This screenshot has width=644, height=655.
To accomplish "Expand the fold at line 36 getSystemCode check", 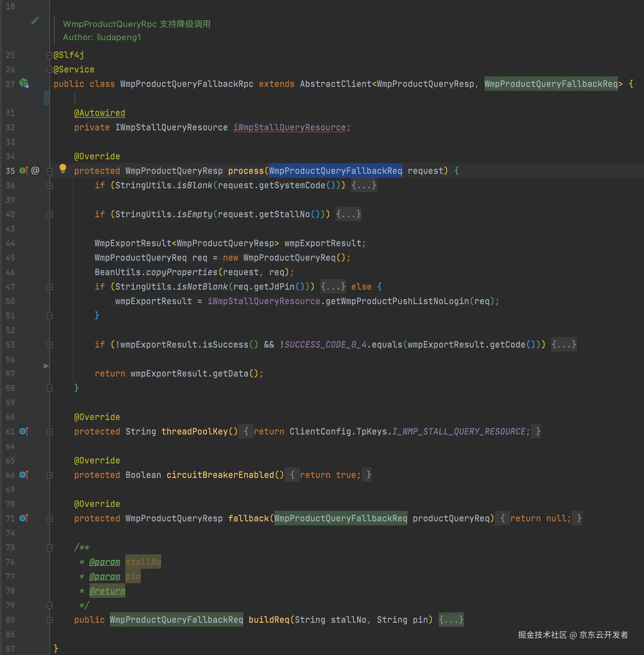I will tap(49, 186).
